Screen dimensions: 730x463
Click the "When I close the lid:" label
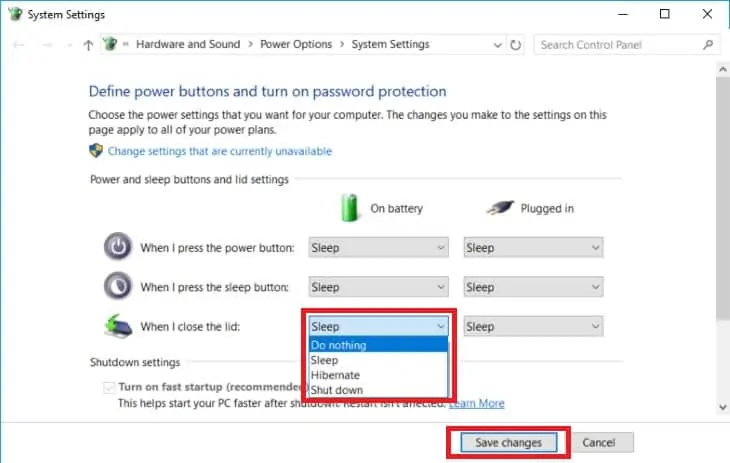point(190,327)
